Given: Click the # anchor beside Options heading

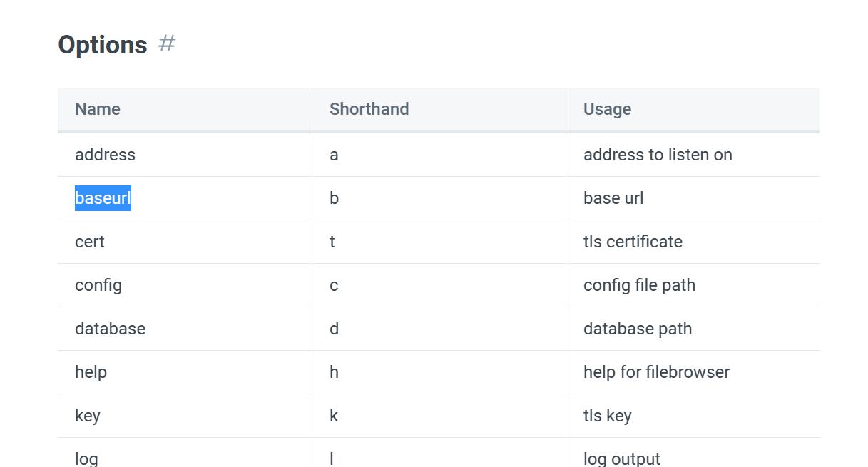Looking at the screenshot, I should pyautogui.click(x=166, y=43).
